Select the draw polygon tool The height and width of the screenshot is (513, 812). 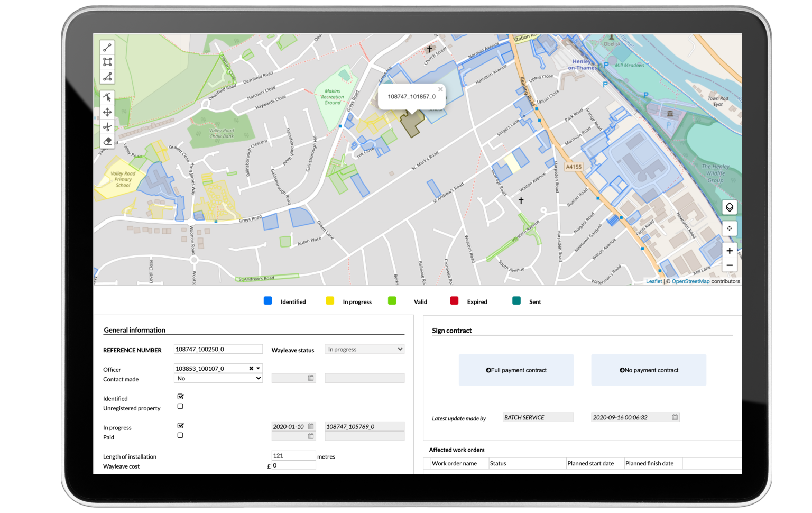(107, 77)
